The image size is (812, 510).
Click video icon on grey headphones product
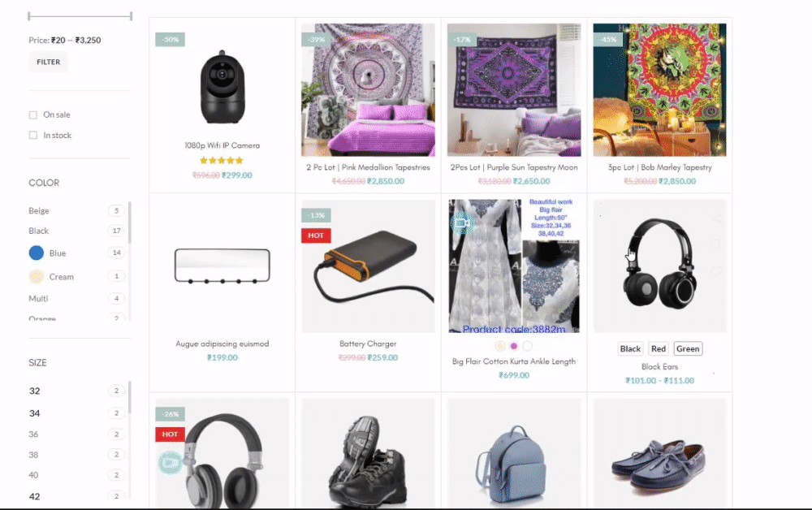[170, 462]
